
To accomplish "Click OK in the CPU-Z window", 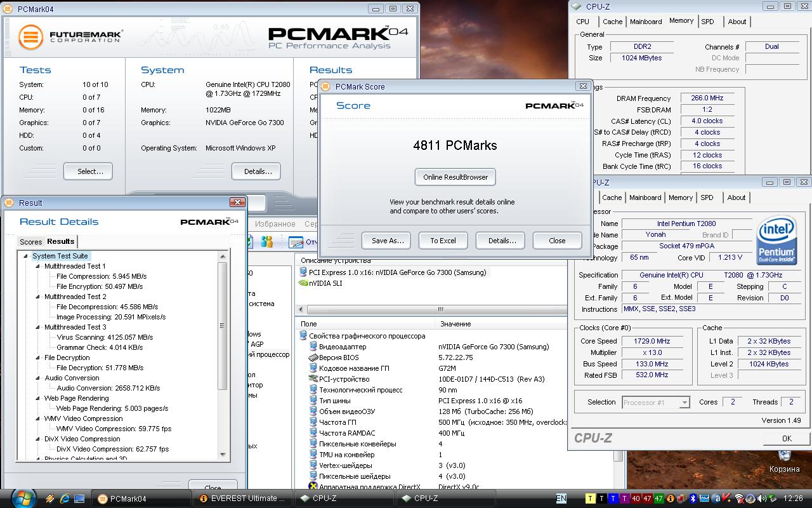I will click(787, 438).
